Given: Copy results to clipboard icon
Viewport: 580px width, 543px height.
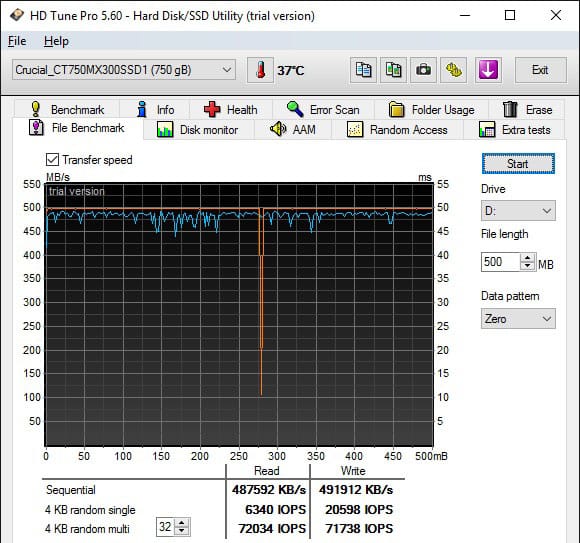Looking at the screenshot, I should 363,70.
